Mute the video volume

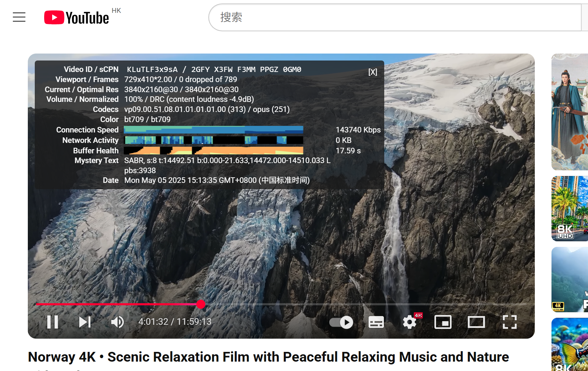click(x=118, y=322)
